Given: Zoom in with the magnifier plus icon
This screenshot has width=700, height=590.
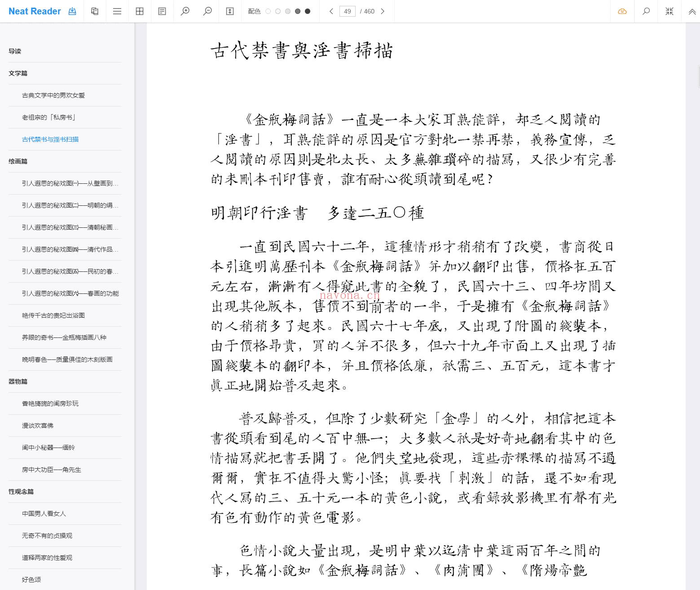Looking at the screenshot, I should (185, 11).
